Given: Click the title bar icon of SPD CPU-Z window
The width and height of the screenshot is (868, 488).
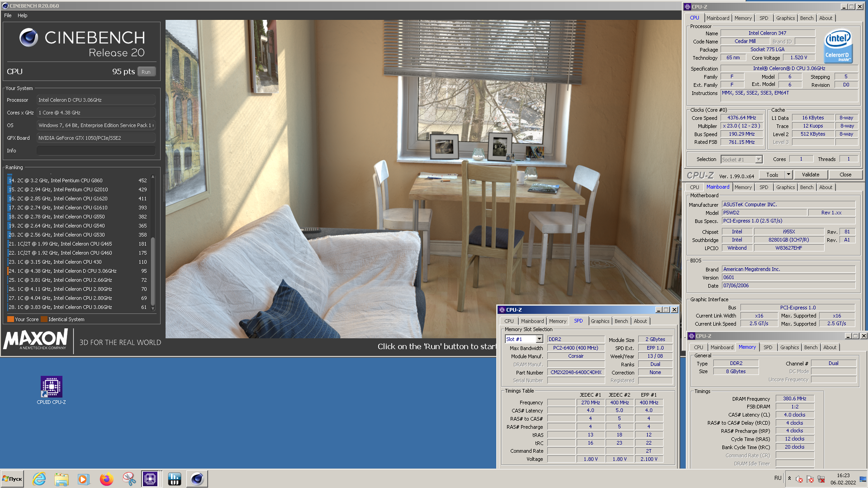Looking at the screenshot, I should tap(502, 310).
